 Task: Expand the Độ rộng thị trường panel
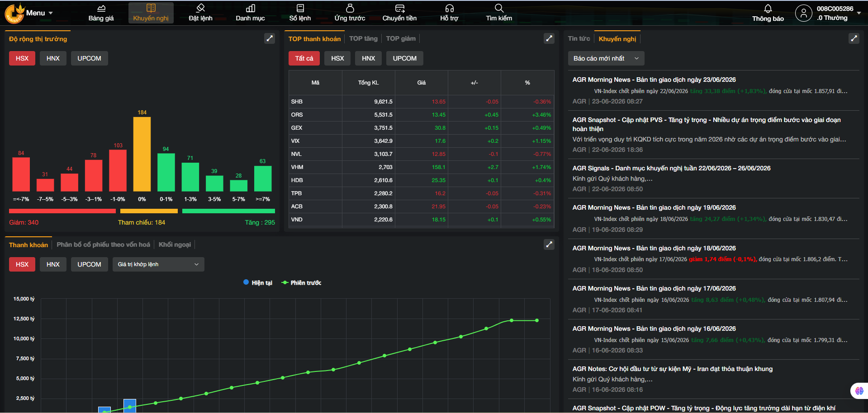270,38
